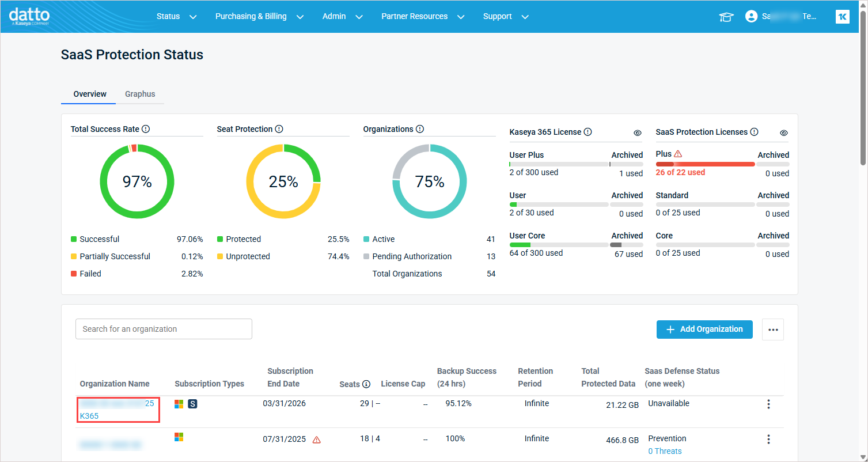Expand the Status dropdown menu

tap(176, 17)
